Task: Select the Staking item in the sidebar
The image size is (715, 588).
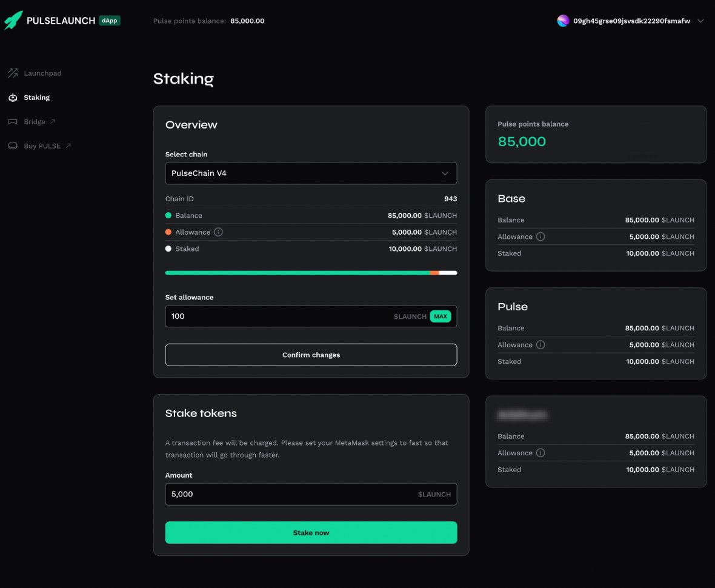Action: [x=37, y=97]
